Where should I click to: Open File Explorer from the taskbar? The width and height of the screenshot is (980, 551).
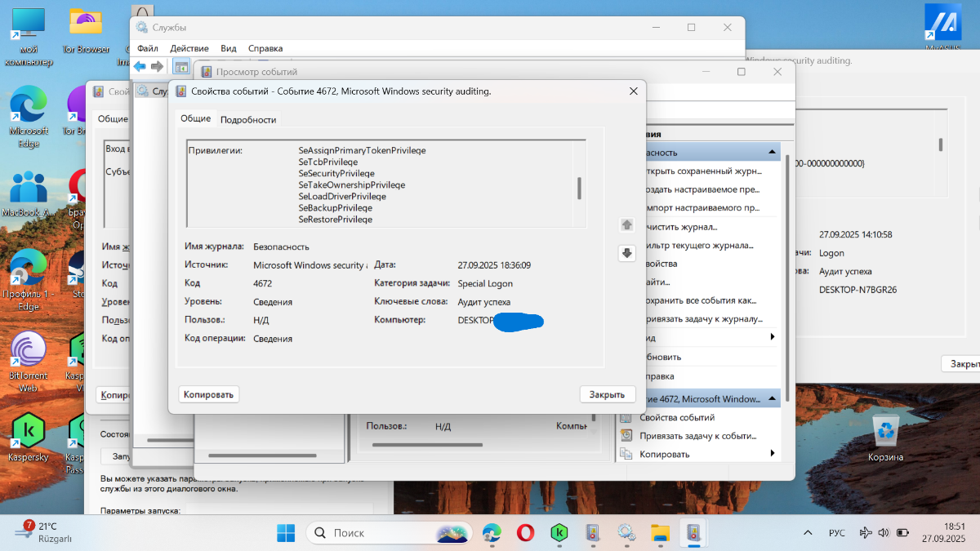pyautogui.click(x=660, y=532)
